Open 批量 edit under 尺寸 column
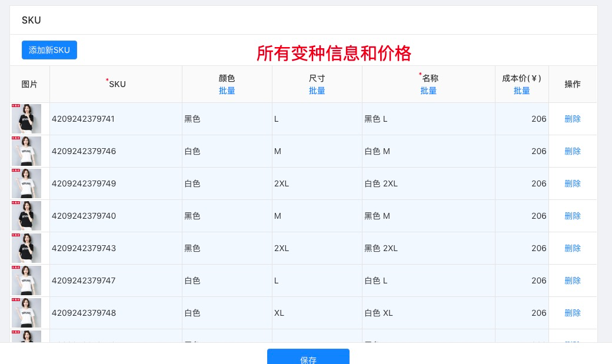Viewport: 612px width, 364px height. click(x=317, y=91)
